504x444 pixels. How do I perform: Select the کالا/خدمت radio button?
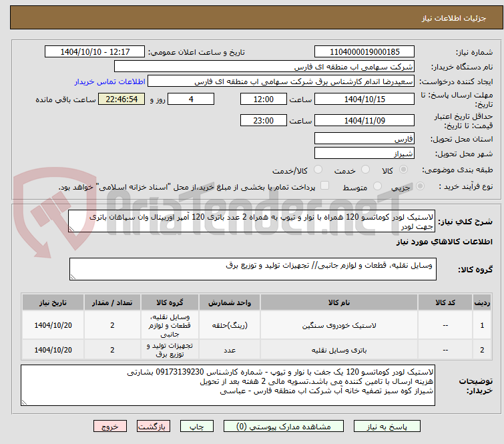318,170
